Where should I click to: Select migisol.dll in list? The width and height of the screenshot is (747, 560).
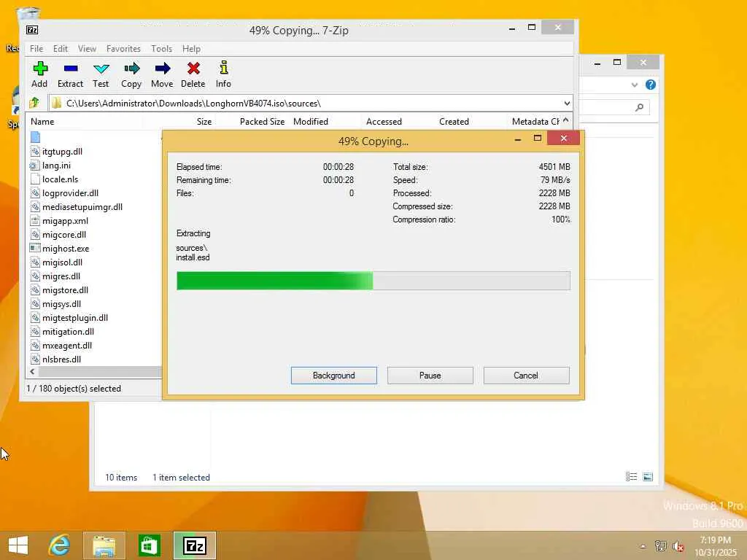[63, 262]
